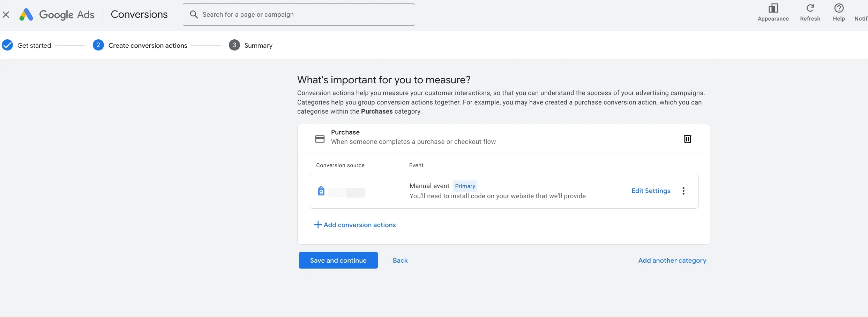Jump to the 'Summary' step
The image size is (868, 317).
250,45
